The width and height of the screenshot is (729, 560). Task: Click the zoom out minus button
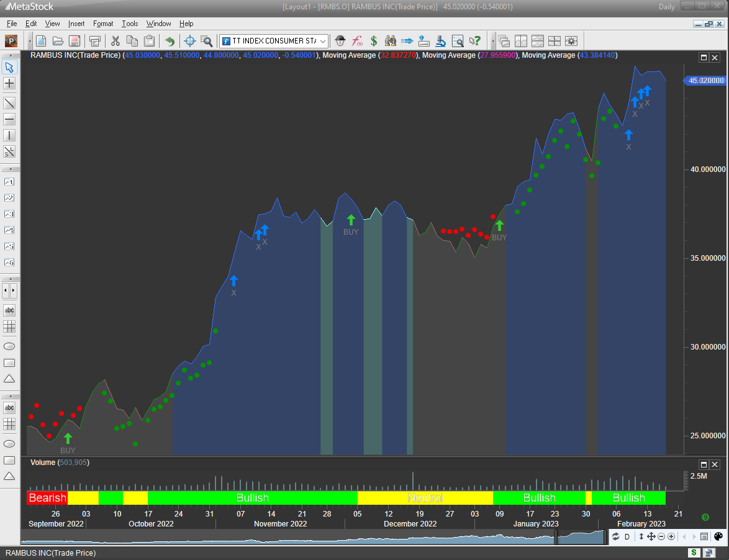(x=661, y=537)
